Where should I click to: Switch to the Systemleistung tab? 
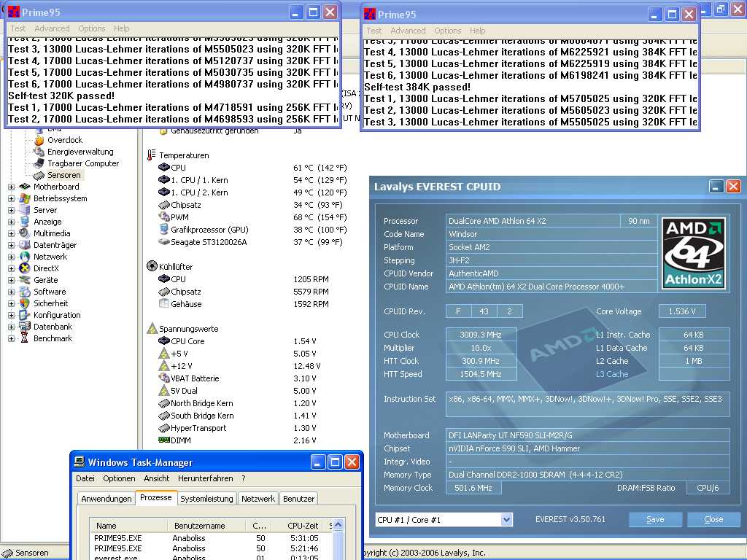[206, 499]
